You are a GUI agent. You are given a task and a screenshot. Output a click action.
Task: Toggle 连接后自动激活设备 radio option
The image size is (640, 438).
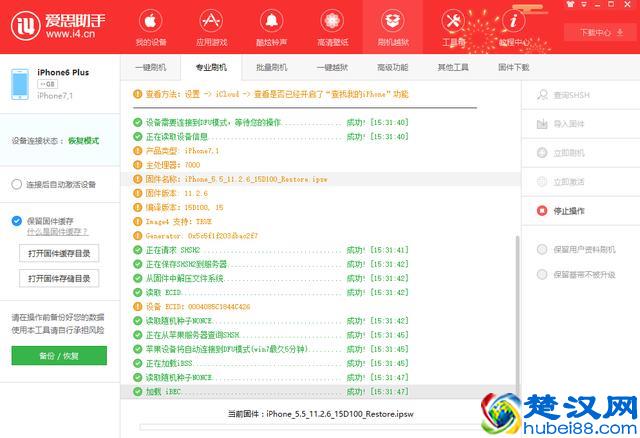click(x=16, y=184)
